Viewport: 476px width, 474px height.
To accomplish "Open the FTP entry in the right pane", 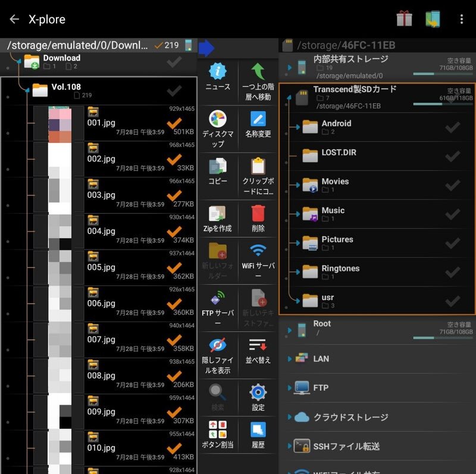I will coord(377,388).
